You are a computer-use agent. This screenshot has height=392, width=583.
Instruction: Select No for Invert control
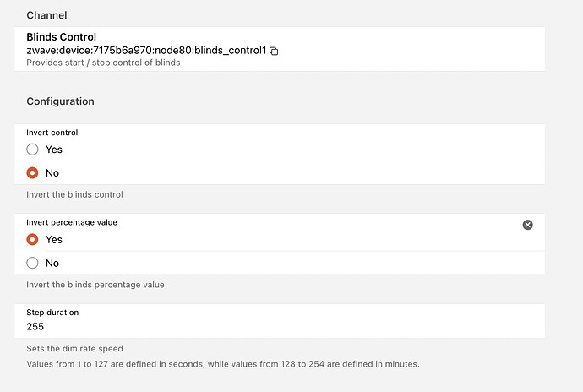[33, 172]
